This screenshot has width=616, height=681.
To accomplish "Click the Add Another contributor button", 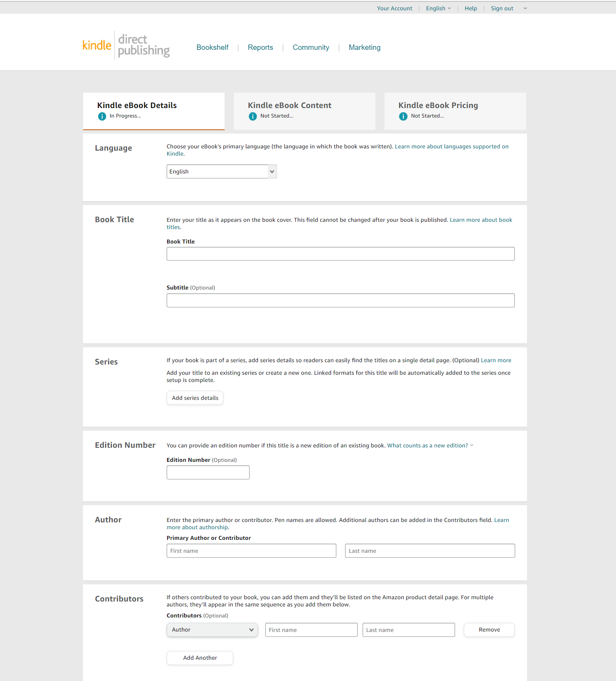I will pos(200,658).
